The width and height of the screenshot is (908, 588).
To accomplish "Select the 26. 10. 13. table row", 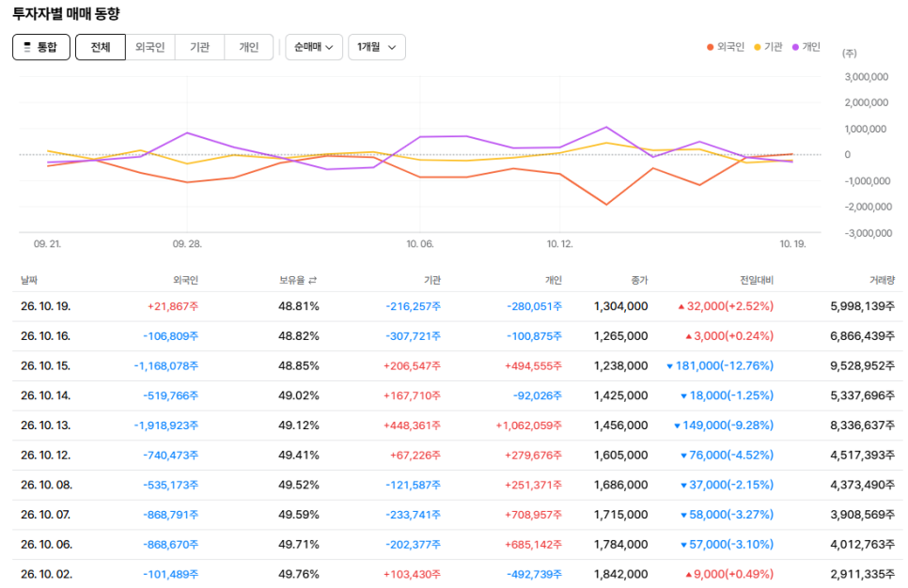I will click(458, 426).
